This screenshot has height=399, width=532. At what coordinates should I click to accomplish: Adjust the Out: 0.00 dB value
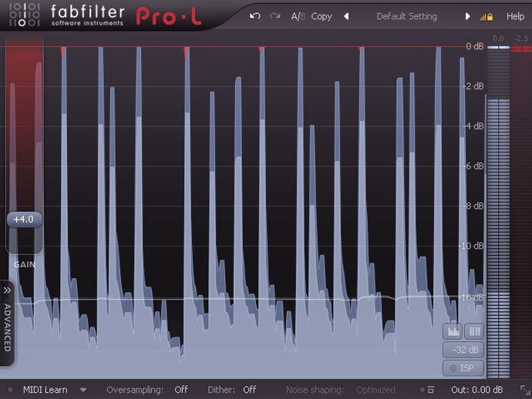click(x=476, y=390)
